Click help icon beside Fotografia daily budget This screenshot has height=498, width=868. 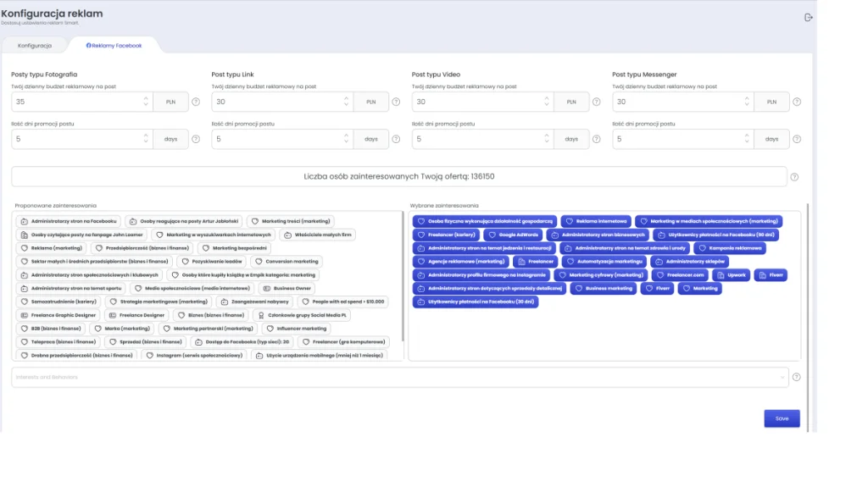(196, 102)
